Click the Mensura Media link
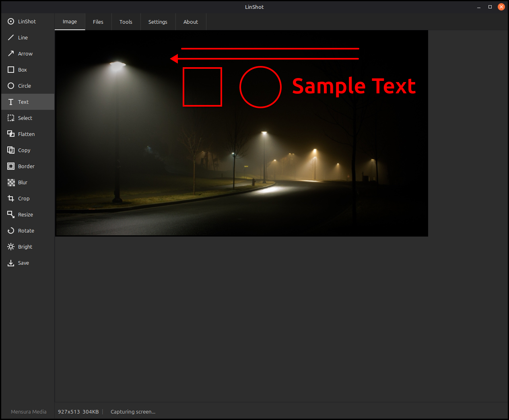Screen dimensions: 509x420 click(29, 412)
